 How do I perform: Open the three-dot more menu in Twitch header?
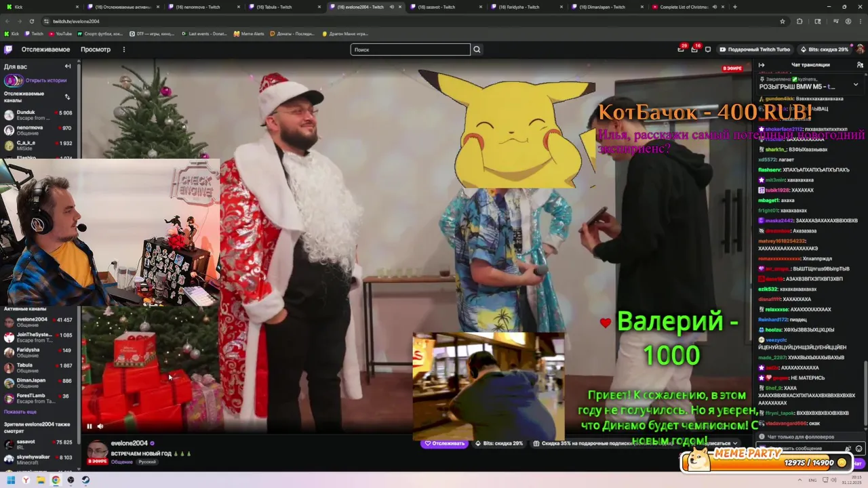(123, 49)
